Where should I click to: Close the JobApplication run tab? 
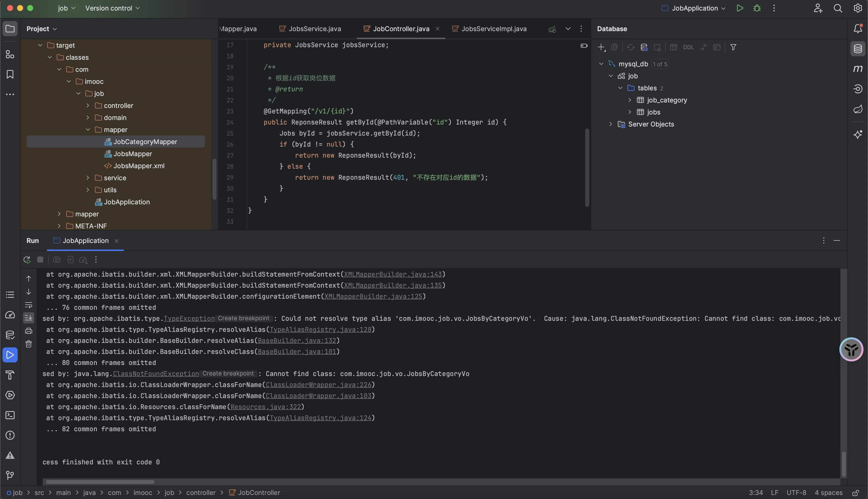click(x=117, y=241)
